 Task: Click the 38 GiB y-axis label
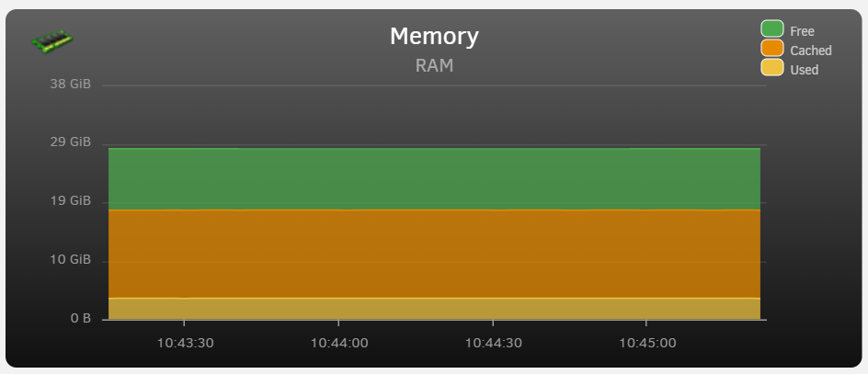pos(70,85)
